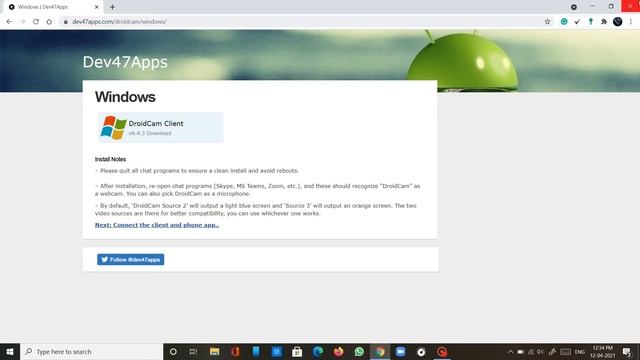Viewport: 640px width, 360px height.
Task: Click the browser forward arrow
Action: point(22,22)
